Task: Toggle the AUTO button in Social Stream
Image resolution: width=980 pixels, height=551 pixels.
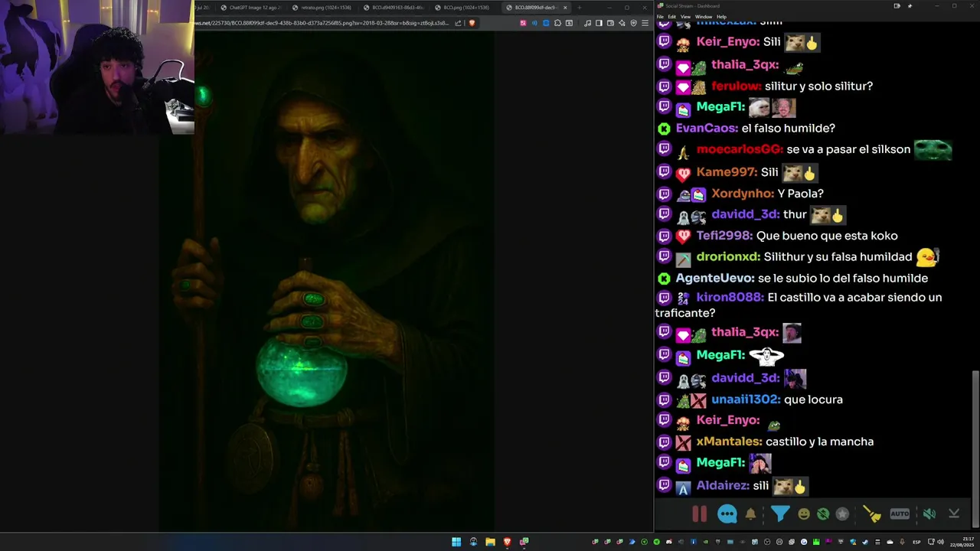Action: click(900, 514)
